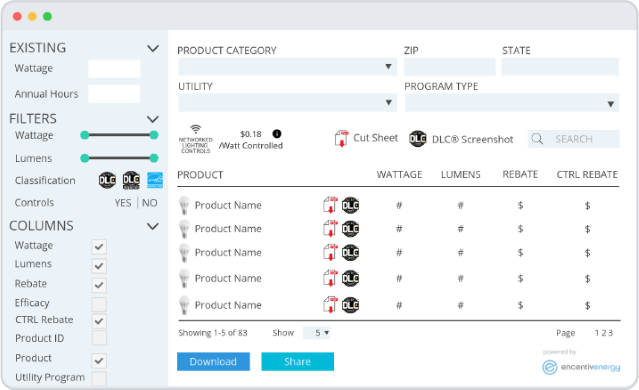The height and width of the screenshot is (390, 639).
Task: Collapse the EXISTING section chevron
Action: (x=153, y=48)
